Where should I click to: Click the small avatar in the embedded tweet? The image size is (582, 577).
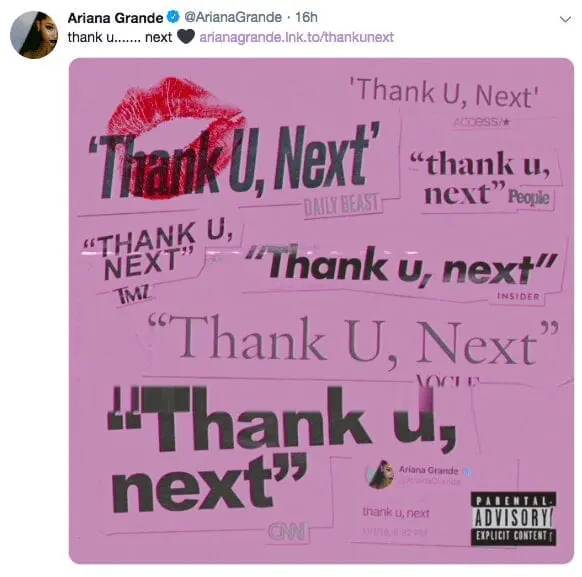379,474
